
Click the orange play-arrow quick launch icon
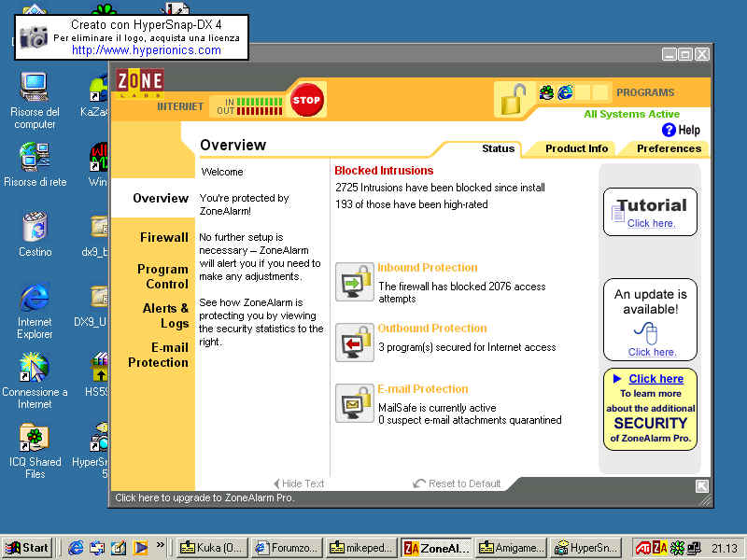coord(140,548)
